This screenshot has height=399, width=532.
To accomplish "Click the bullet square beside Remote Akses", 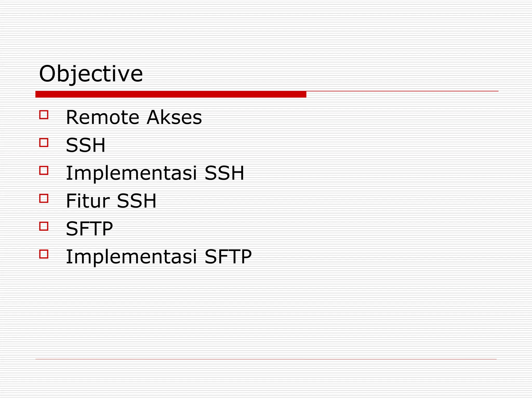I will pyautogui.click(x=44, y=115).
